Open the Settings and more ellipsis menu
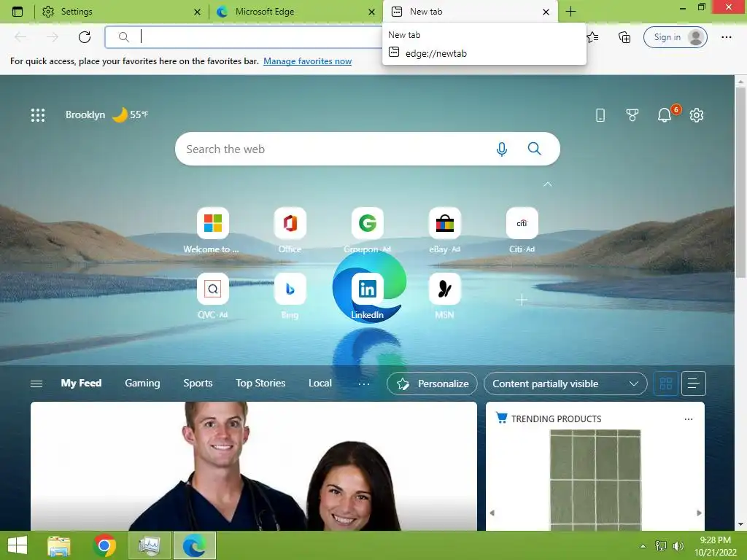This screenshot has height=560, width=747. tap(726, 36)
